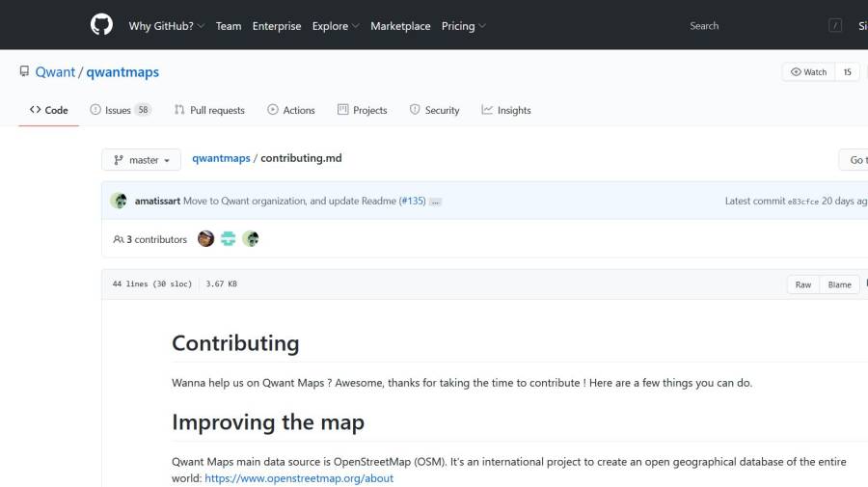The image size is (868, 487).
Task: Open amatissart's avatar in the commit row
Action: 119,201
